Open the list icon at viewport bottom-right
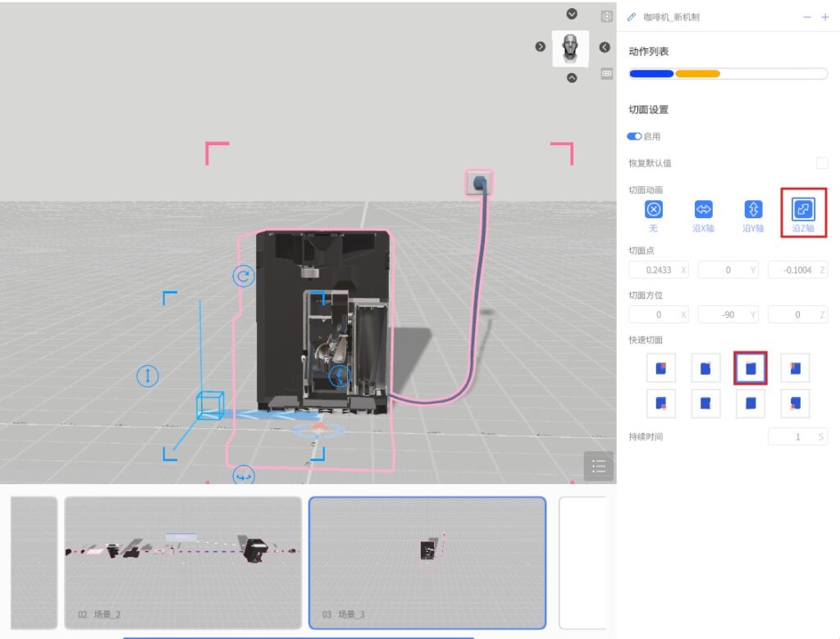 click(x=598, y=466)
